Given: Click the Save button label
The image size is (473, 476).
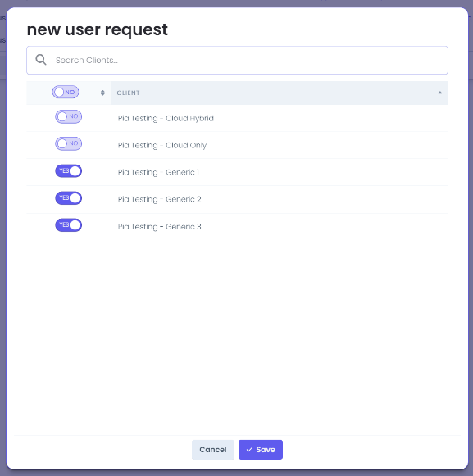Looking at the screenshot, I should (266, 450).
